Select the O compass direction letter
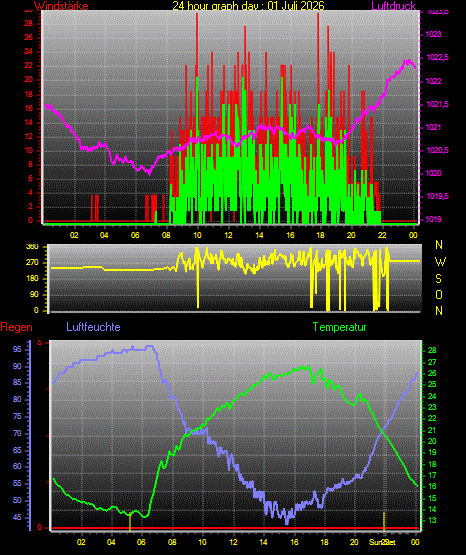The height and width of the screenshot is (555, 466). pyautogui.click(x=439, y=294)
